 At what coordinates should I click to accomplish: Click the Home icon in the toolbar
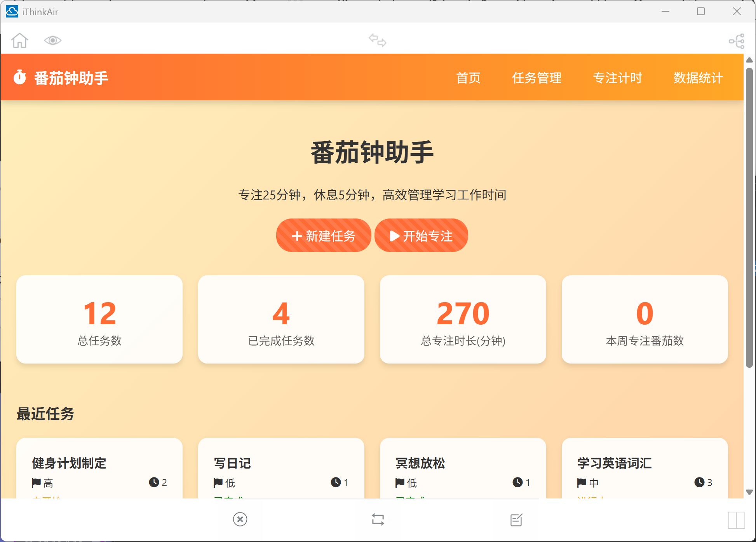pos(19,40)
